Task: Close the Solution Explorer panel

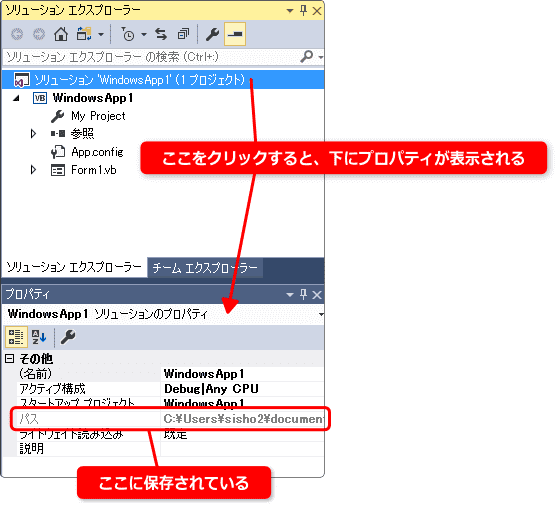Action: (317, 11)
